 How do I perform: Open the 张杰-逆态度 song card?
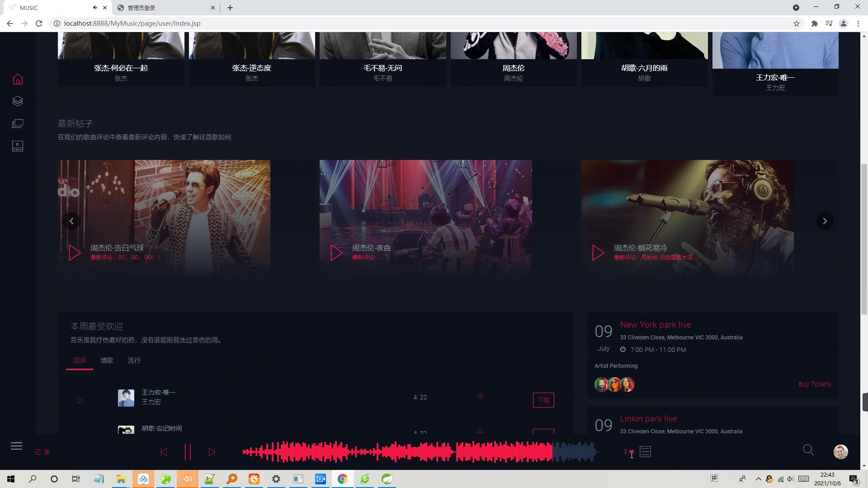click(252, 59)
